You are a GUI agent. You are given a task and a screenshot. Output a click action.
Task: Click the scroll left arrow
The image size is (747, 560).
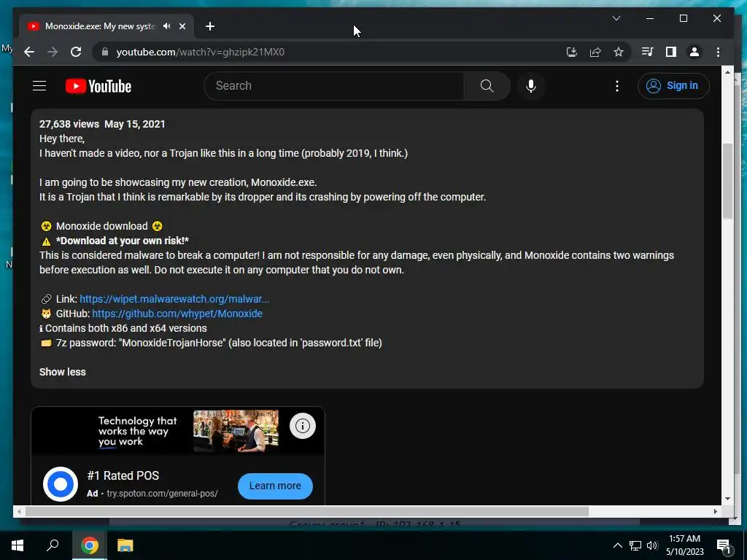pos(18,511)
